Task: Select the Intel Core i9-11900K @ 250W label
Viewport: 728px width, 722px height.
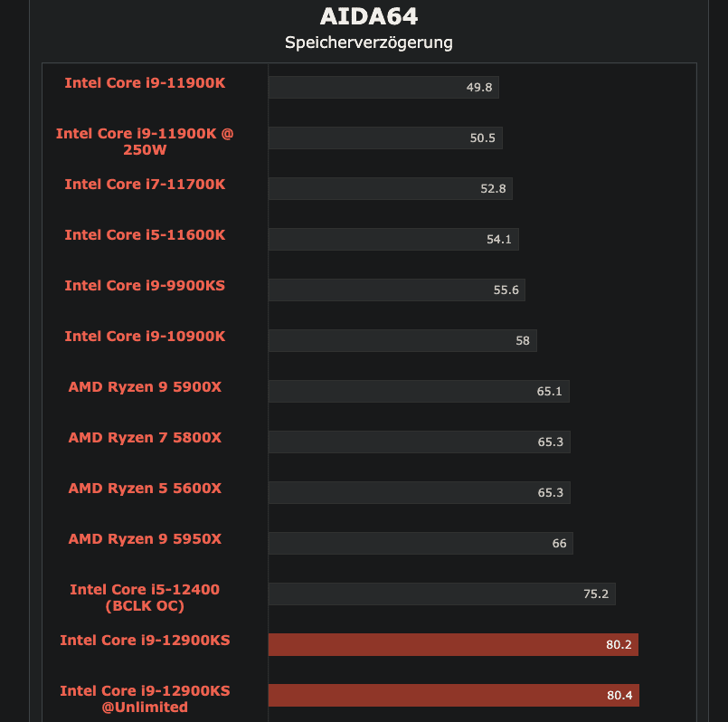Action: pos(145,141)
